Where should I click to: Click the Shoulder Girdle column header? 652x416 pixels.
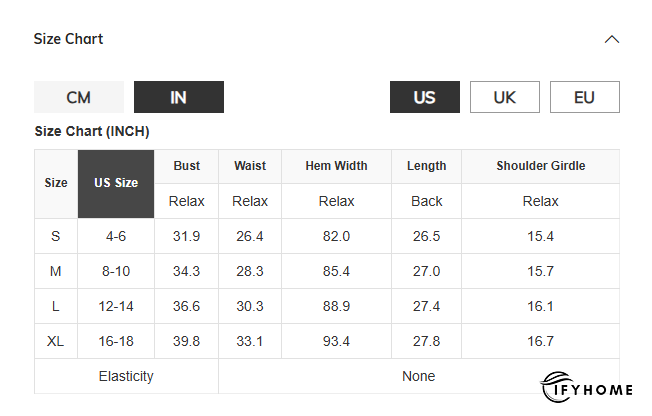pyautogui.click(x=540, y=166)
